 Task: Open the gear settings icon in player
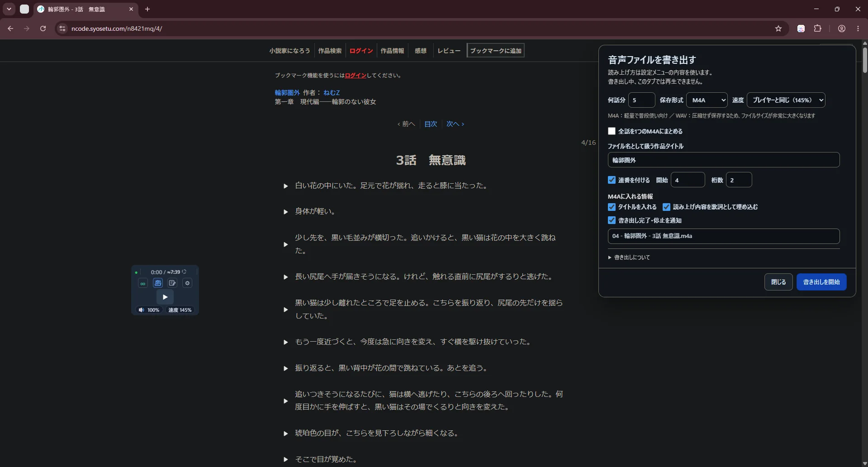point(187,283)
